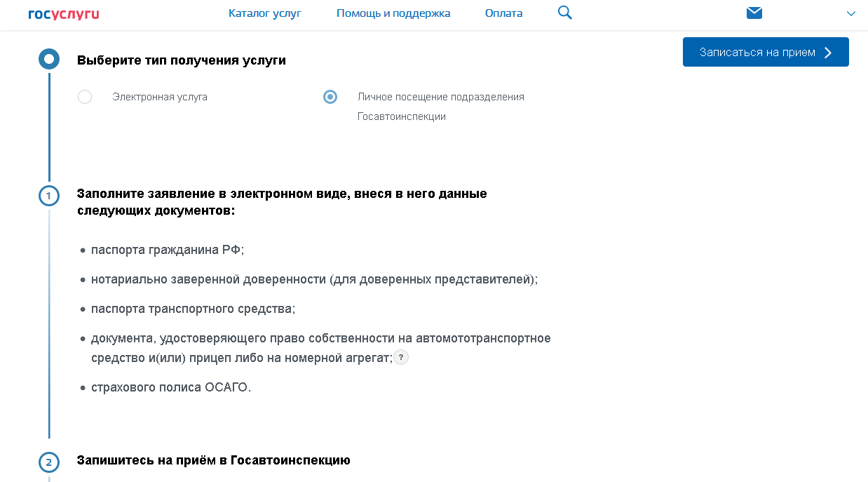Open messages via the envelope icon
Screen dimensions: 868x482
click(754, 13)
